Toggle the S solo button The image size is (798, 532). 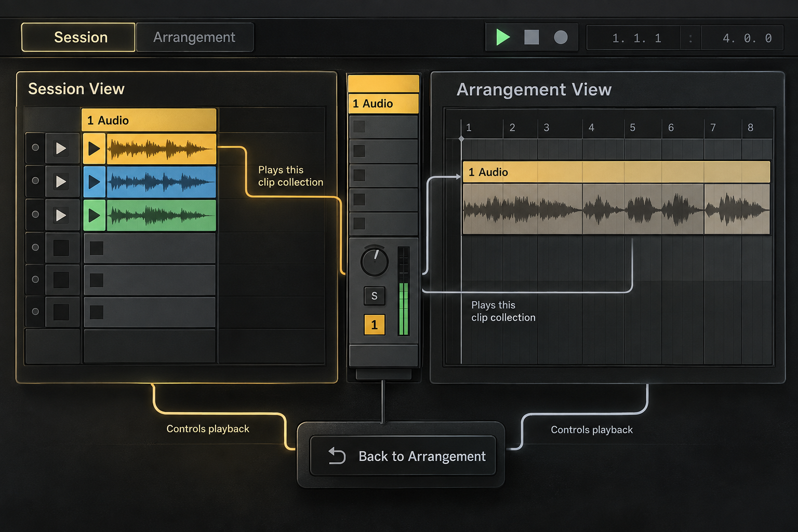(375, 296)
